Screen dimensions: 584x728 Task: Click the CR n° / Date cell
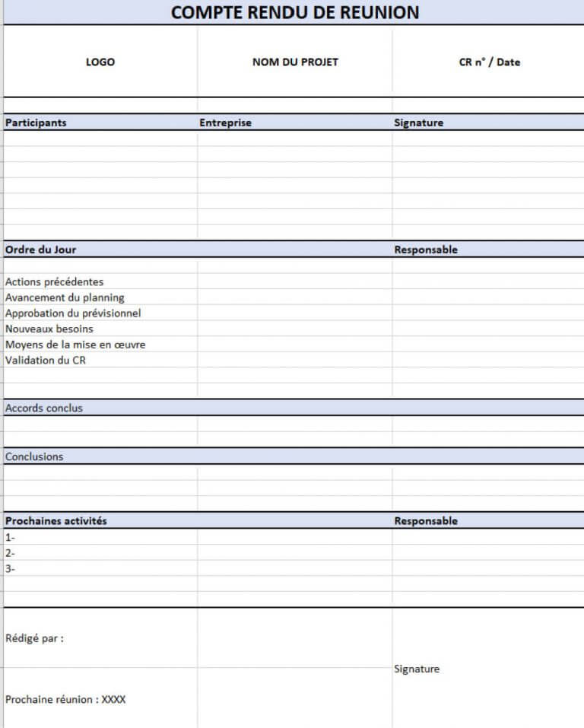click(489, 62)
